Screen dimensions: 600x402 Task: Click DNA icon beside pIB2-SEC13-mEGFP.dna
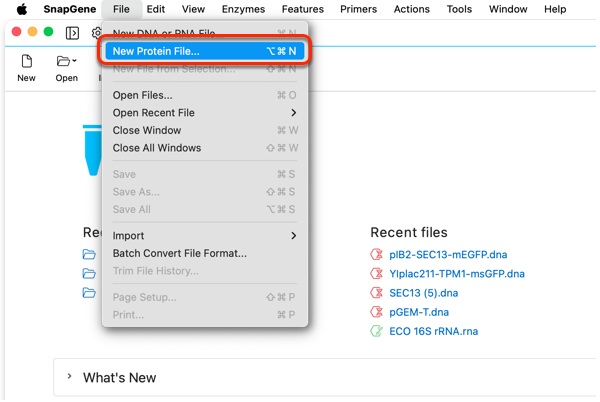(377, 254)
